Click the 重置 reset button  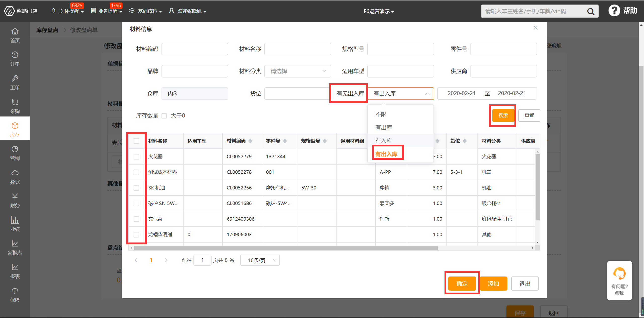[529, 115]
